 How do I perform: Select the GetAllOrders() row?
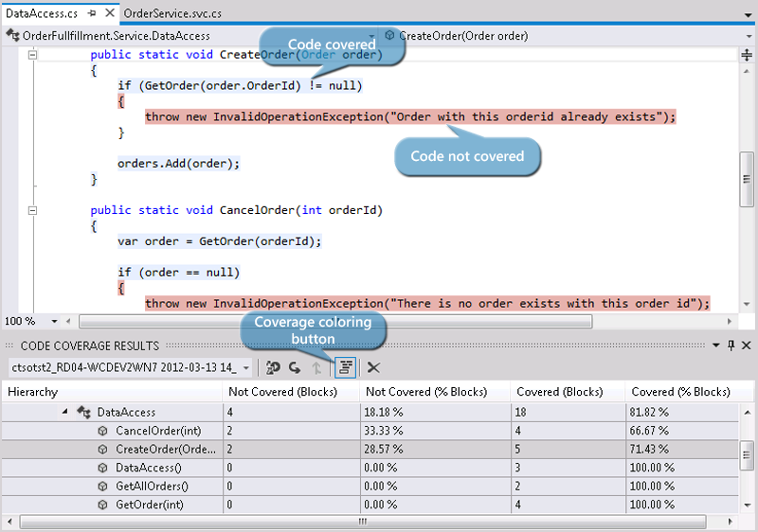[x=152, y=486]
